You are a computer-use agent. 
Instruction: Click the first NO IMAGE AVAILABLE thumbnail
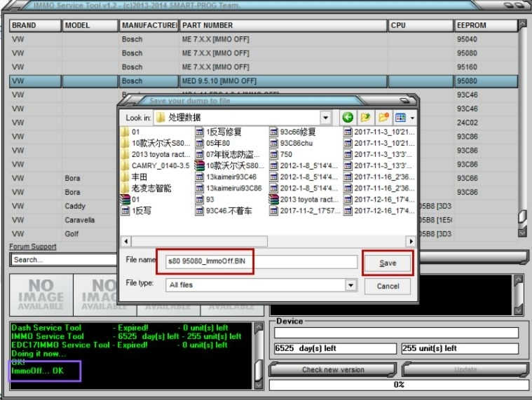[41, 295]
